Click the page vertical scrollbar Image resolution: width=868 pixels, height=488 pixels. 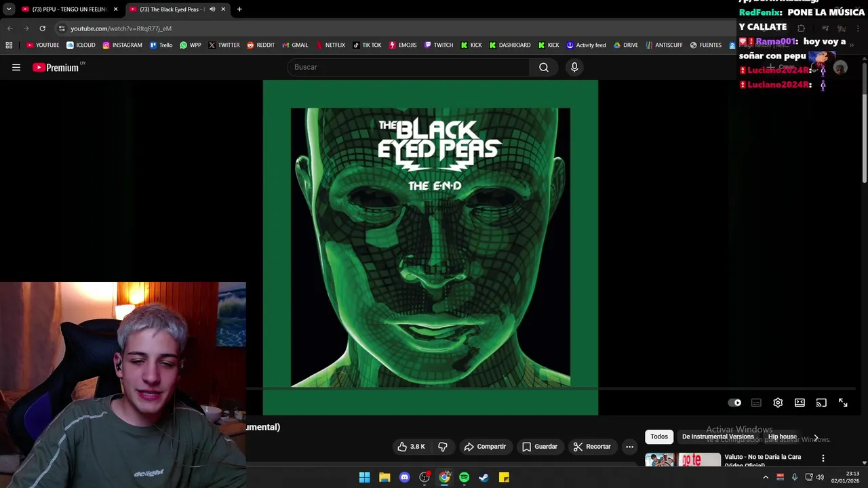tap(865, 122)
